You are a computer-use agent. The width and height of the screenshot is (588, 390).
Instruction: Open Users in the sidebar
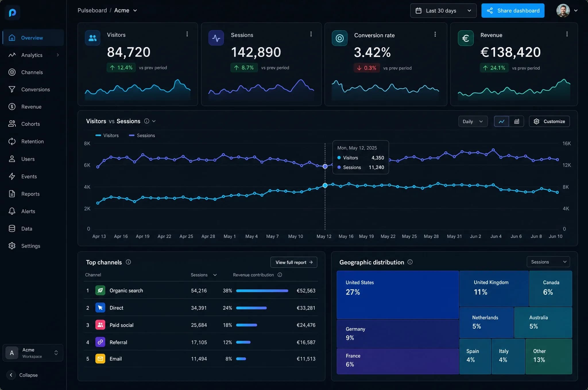coord(33,159)
